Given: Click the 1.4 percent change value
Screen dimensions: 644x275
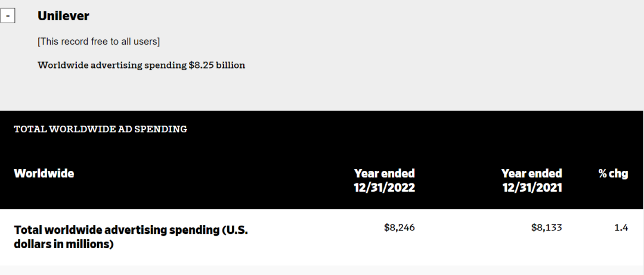Looking at the screenshot, I should (x=621, y=227).
